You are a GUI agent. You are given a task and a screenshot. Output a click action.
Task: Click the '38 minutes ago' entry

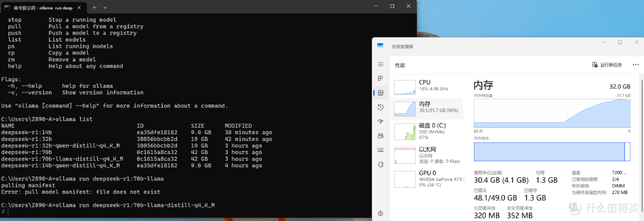tap(249, 133)
